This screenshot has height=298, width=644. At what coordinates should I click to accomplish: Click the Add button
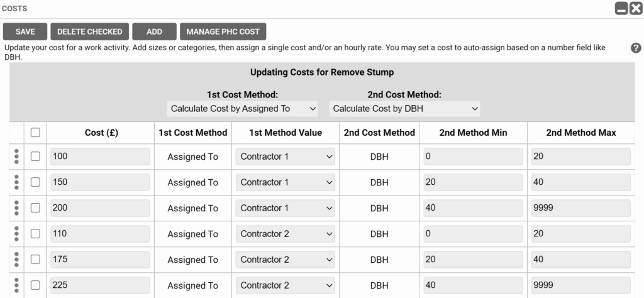[x=154, y=31]
